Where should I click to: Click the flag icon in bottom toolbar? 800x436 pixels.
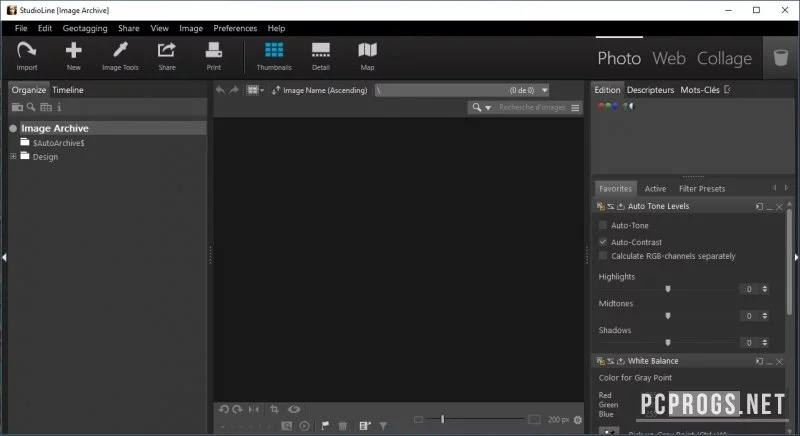(x=325, y=426)
